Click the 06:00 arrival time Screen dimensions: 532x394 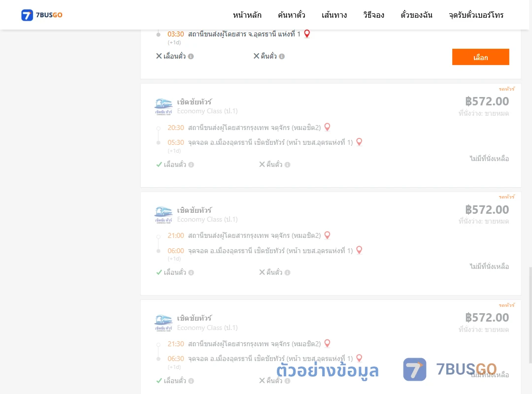176,251
